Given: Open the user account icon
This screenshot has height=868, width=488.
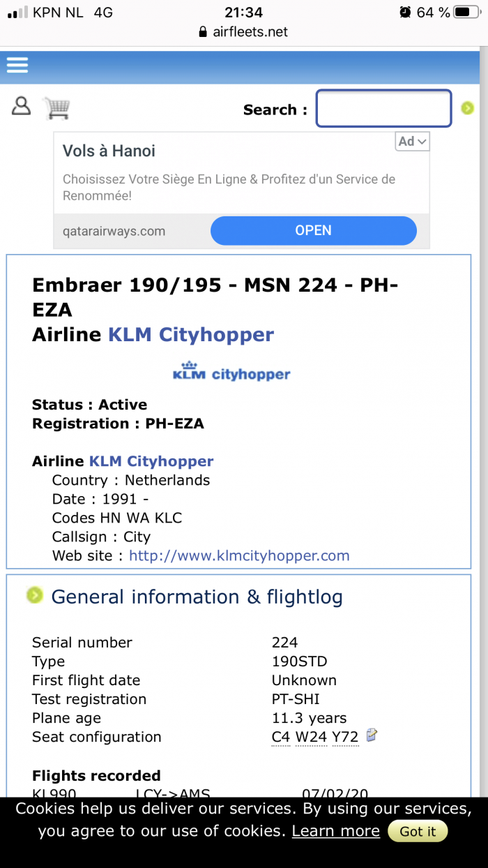Looking at the screenshot, I should 22,106.
